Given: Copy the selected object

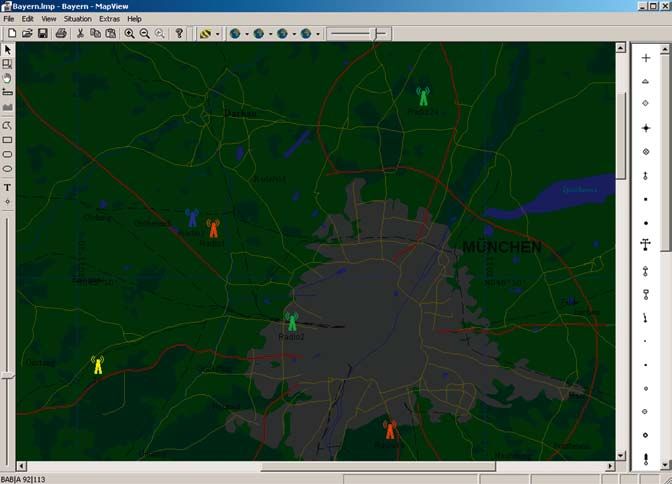Looking at the screenshot, I should (x=95, y=33).
